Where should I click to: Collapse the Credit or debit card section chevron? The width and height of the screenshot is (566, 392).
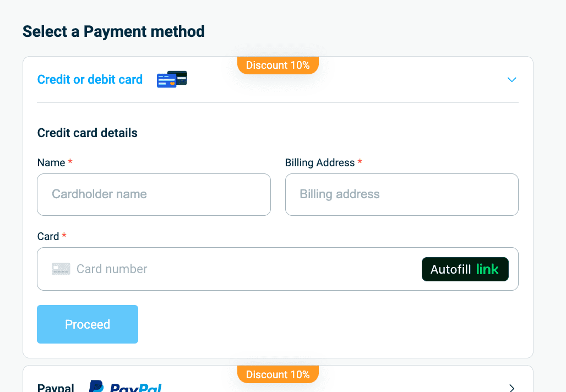coord(511,80)
